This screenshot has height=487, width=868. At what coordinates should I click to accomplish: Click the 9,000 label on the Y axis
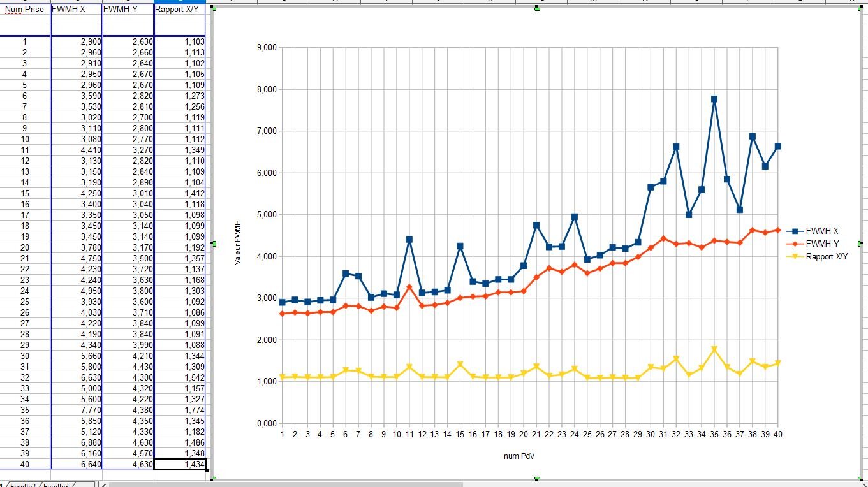(265, 48)
